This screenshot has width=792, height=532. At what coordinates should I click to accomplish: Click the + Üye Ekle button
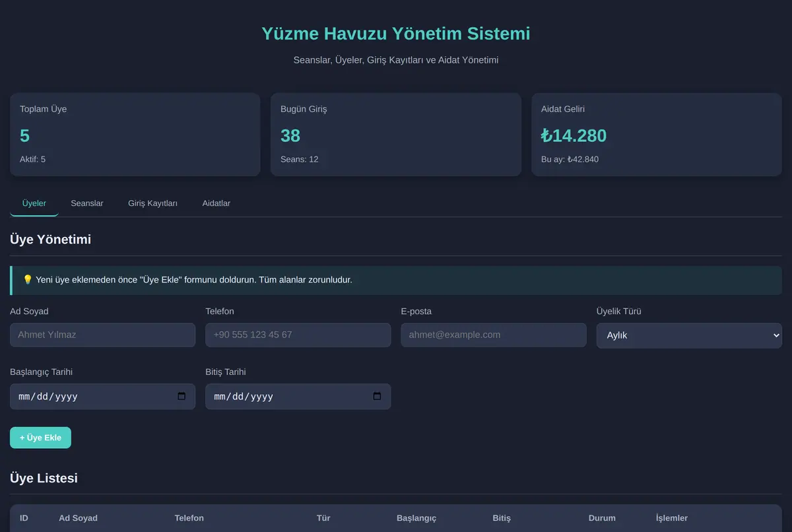40,438
